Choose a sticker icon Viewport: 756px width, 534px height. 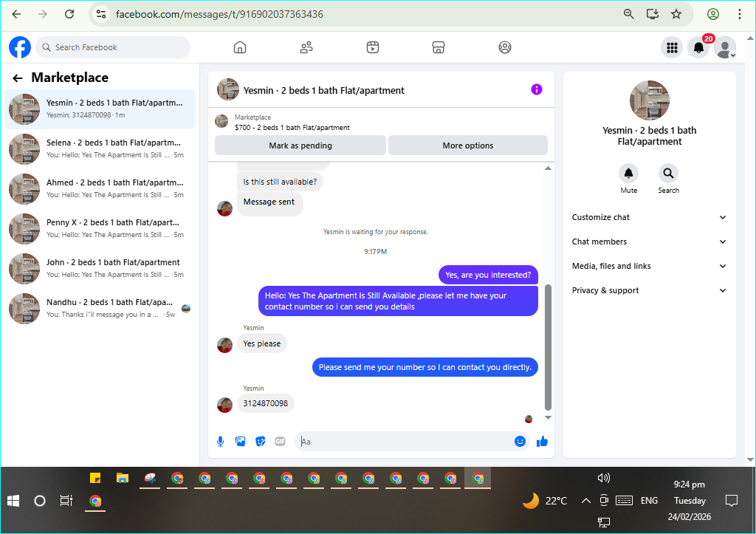point(261,442)
